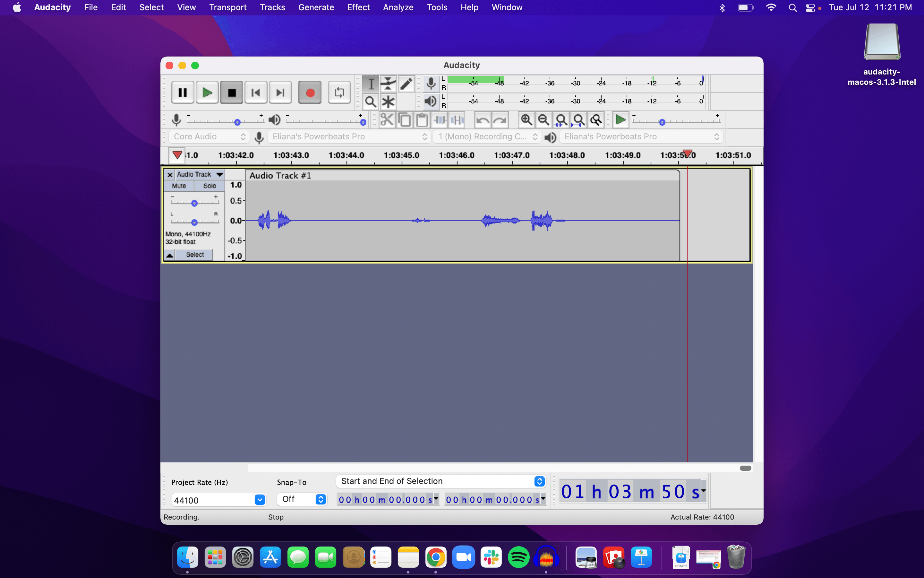
Task: Close the Audio Track with X
Action: 170,175
